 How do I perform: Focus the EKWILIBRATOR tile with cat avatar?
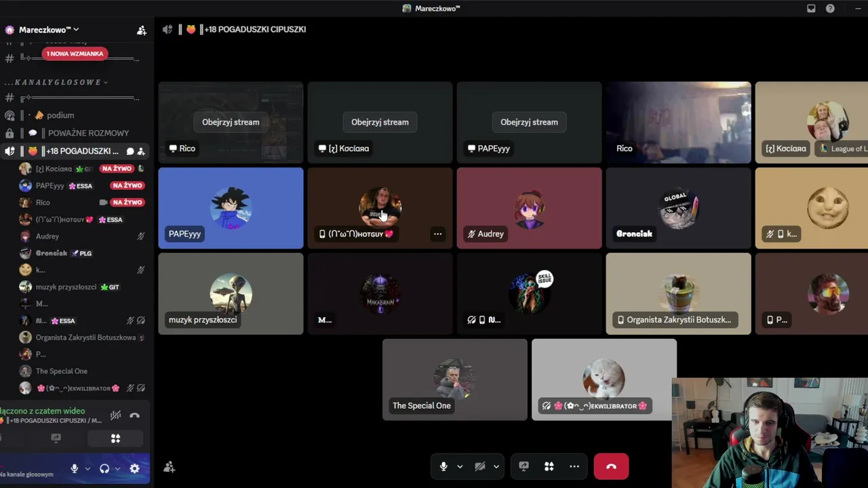(x=604, y=380)
